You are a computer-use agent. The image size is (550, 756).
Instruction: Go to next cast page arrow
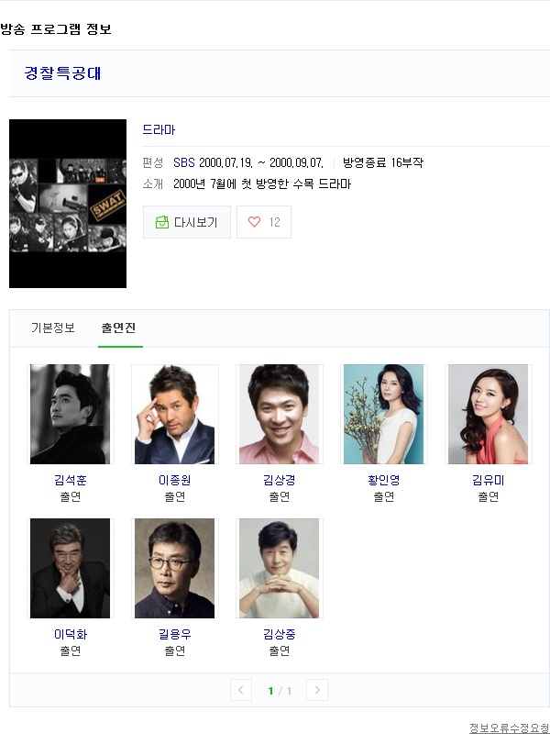pos(317,690)
